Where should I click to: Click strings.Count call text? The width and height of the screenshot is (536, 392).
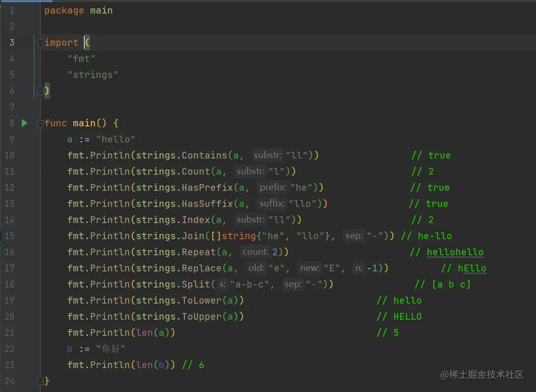(x=173, y=172)
